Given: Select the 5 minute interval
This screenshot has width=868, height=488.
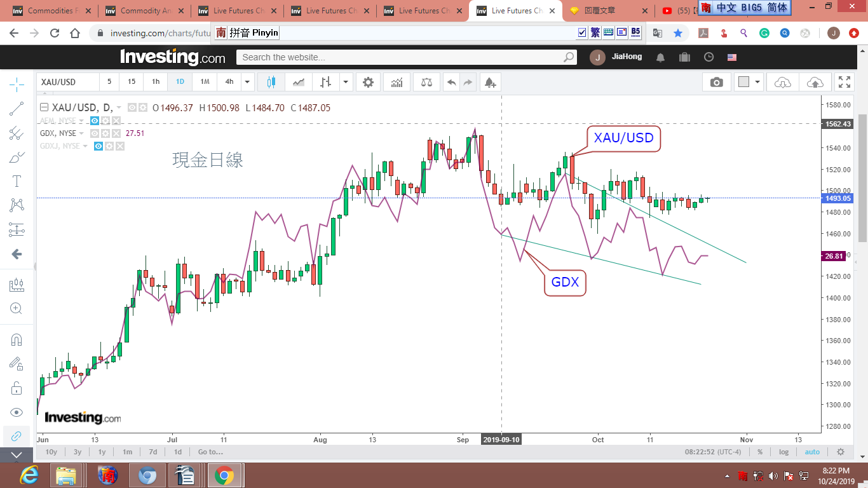Looking at the screenshot, I should tap(109, 82).
